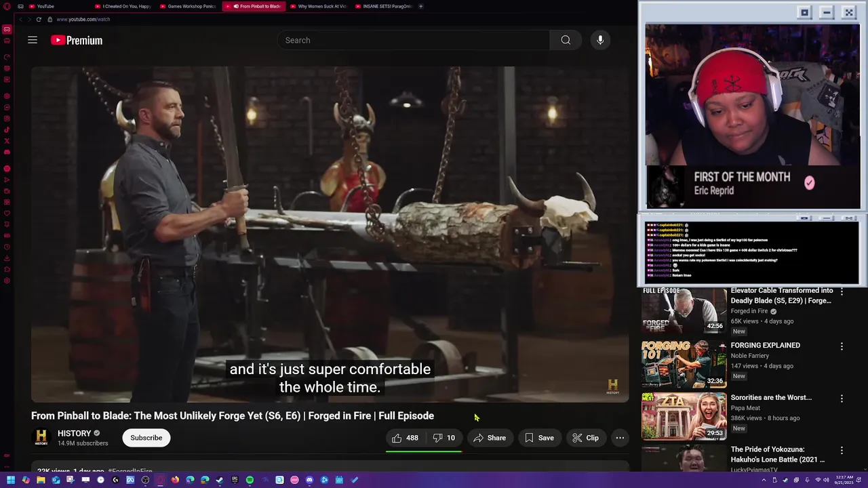The width and height of the screenshot is (868, 488).
Task: Save the video to a playlist
Action: (539, 438)
